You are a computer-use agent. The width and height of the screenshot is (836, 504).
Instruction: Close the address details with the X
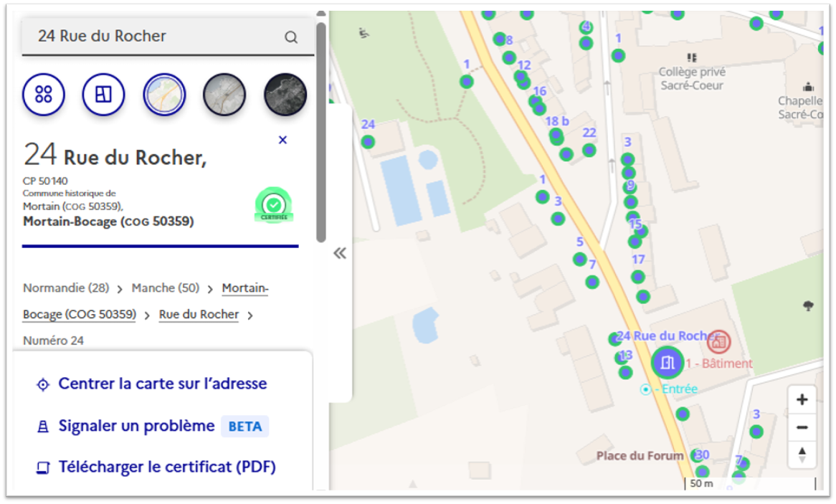tap(282, 140)
